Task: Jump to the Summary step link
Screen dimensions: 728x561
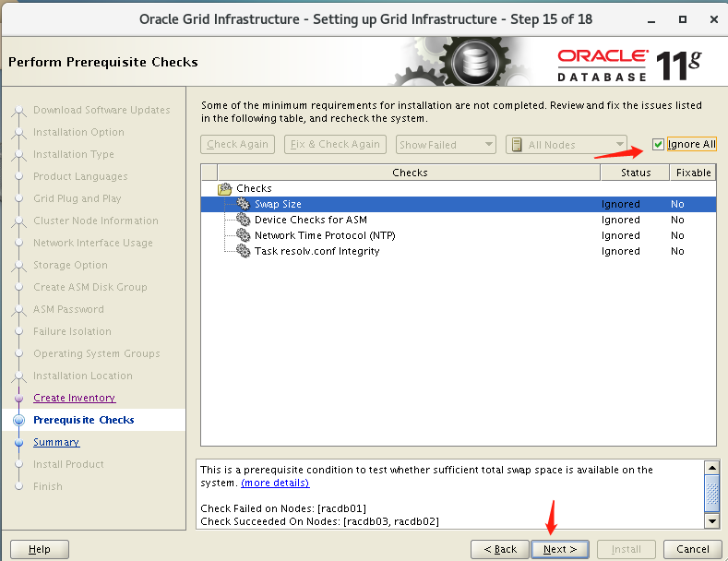Action: click(x=56, y=443)
